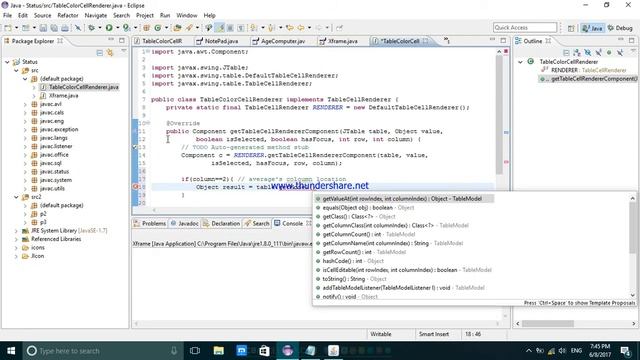
Task: Click the New Java Class toolbar icon
Action: tap(158, 28)
